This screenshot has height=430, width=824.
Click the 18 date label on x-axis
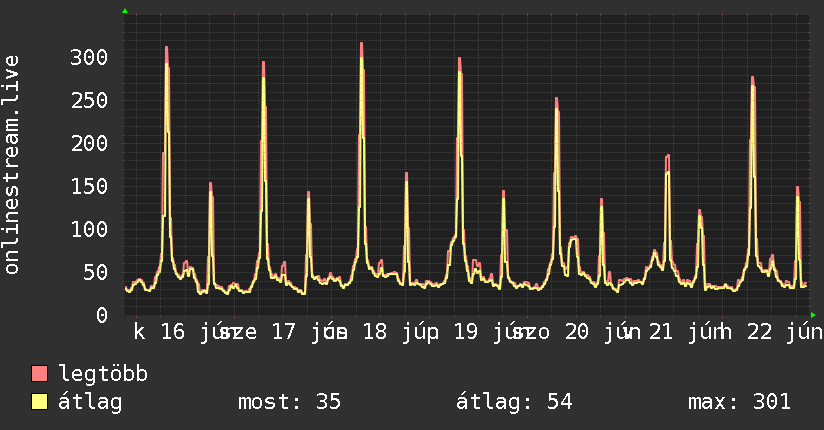(375, 332)
